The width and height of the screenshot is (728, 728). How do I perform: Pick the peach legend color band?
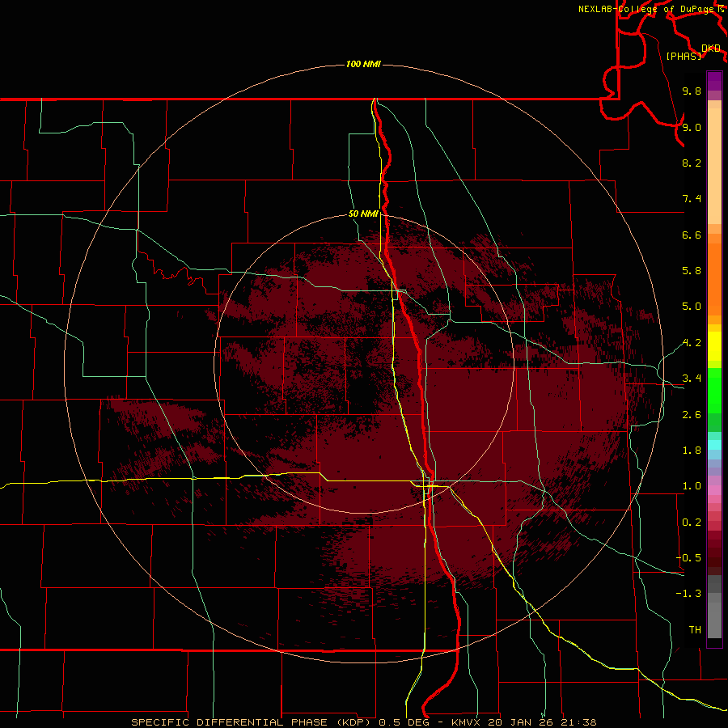click(714, 166)
